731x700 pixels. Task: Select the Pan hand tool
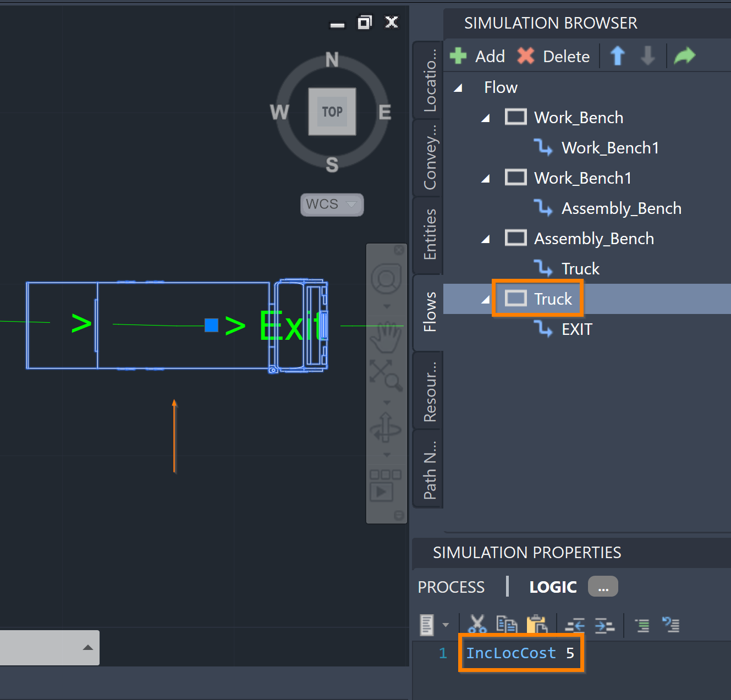click(386, 337)
